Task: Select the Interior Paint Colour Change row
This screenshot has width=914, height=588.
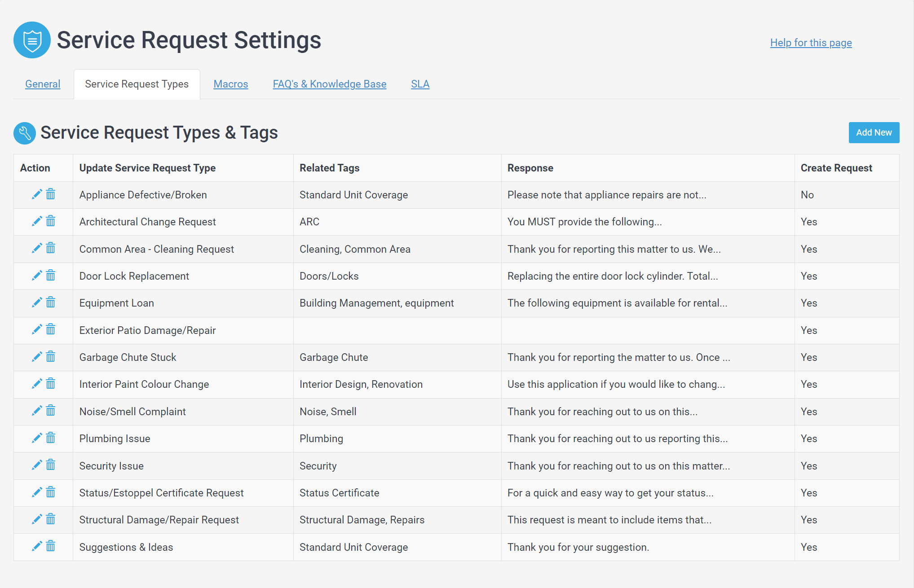Action: pyautogui.click(x=144, y=384)
